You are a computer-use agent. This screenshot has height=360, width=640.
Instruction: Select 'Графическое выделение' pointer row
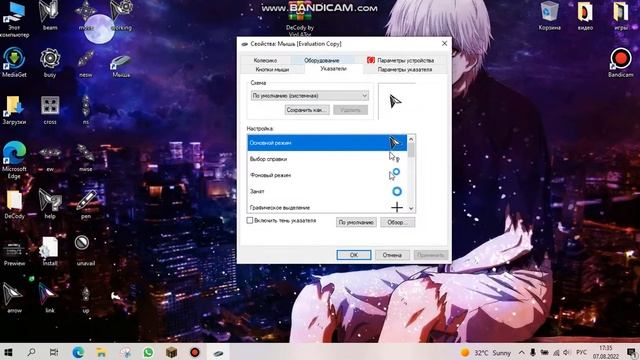[327, 207]
